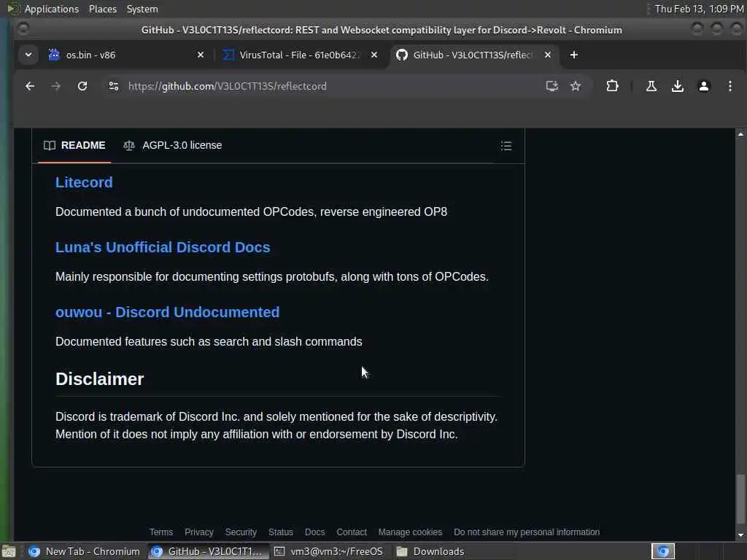Open the Docs footer link
The image size is (747, 560).
tap(314, 532)
